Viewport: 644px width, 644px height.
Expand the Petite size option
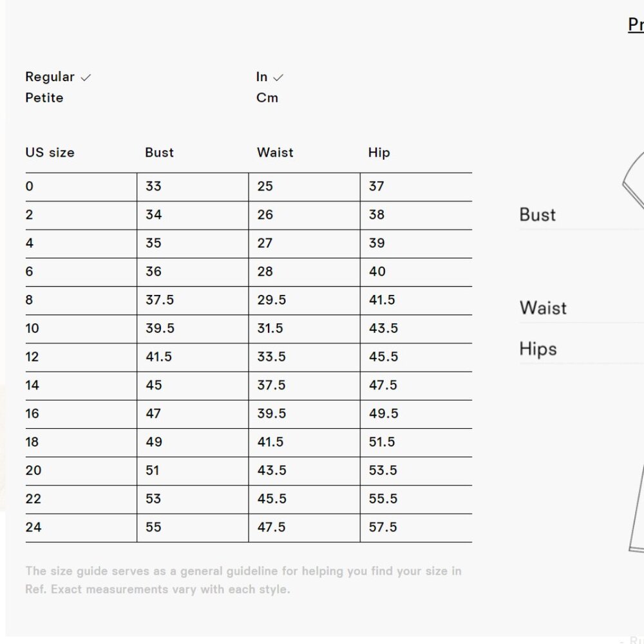44,98
